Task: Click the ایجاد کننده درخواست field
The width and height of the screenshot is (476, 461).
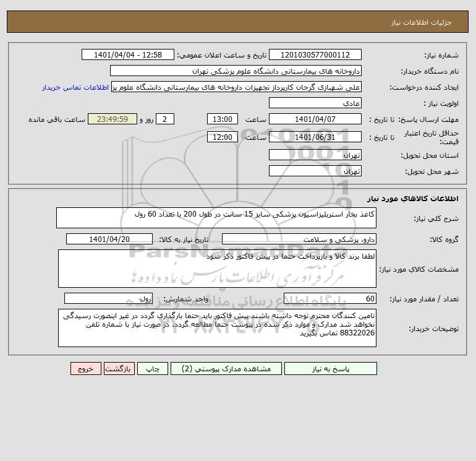Action: tap(236, 87)
